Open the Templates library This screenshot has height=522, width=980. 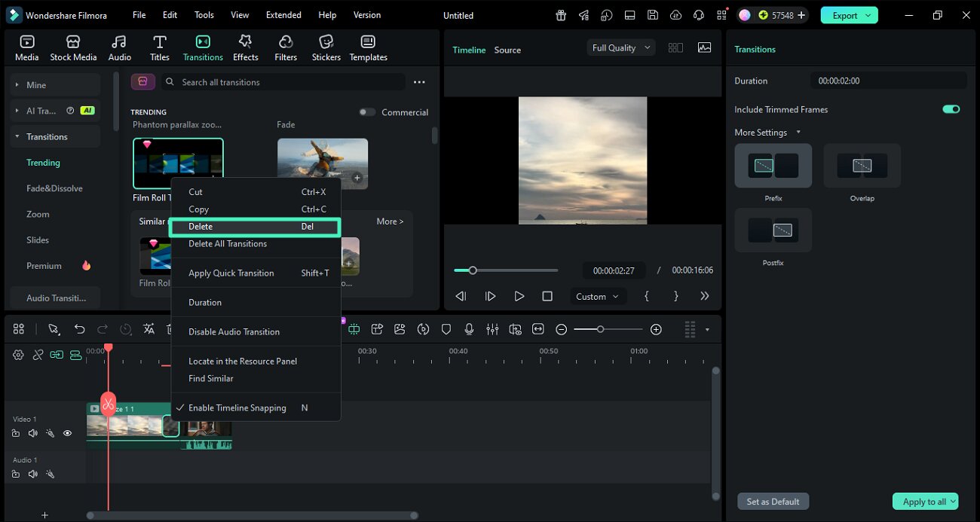368,48
